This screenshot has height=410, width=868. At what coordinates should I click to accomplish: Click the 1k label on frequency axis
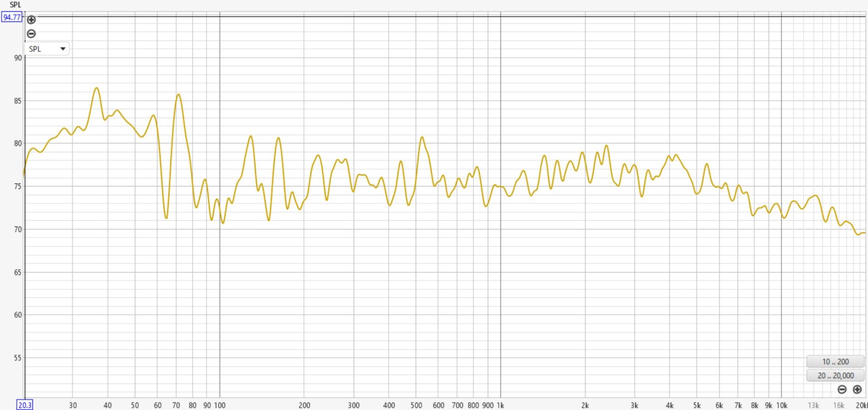[x=500, y=405]
